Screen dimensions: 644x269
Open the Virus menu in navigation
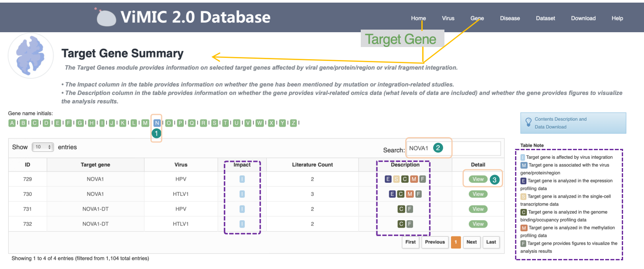[x=448, y=18]
